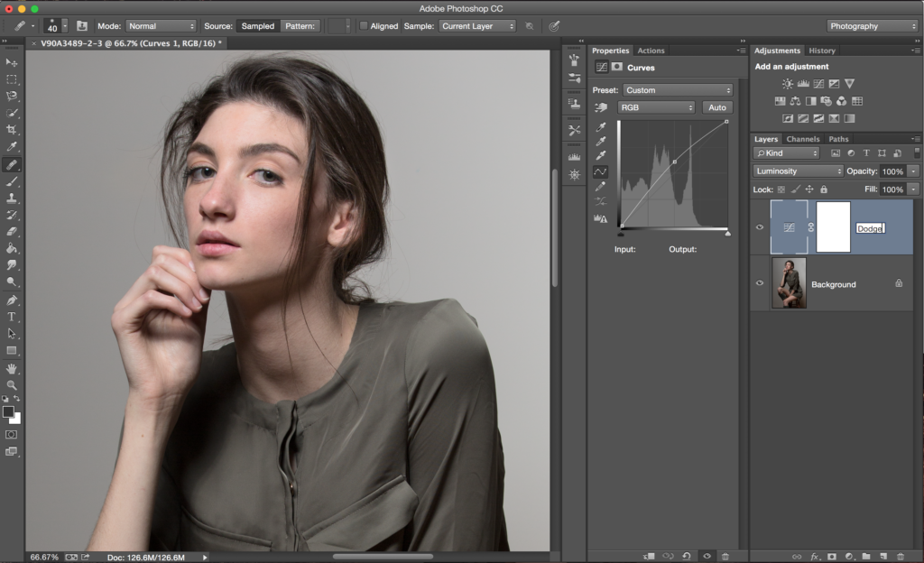
Task: Pick the Hand tool
Action: (x=12, y=368)
